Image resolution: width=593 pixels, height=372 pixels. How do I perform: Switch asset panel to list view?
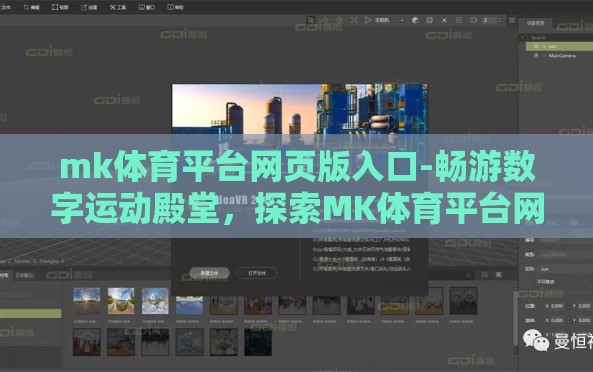click(x=484, y=275)
